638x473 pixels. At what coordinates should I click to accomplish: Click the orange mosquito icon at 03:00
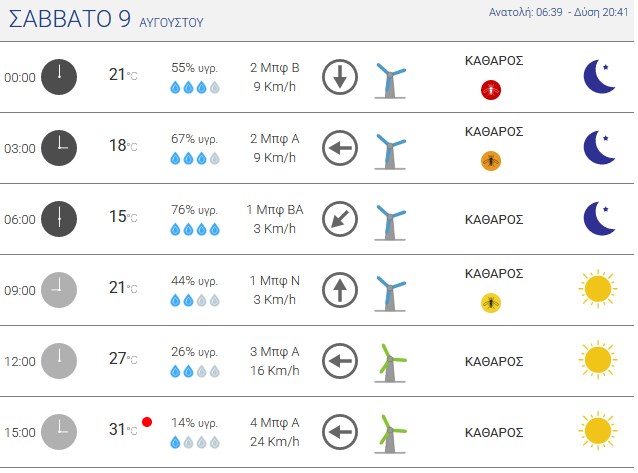pos(491,161)
